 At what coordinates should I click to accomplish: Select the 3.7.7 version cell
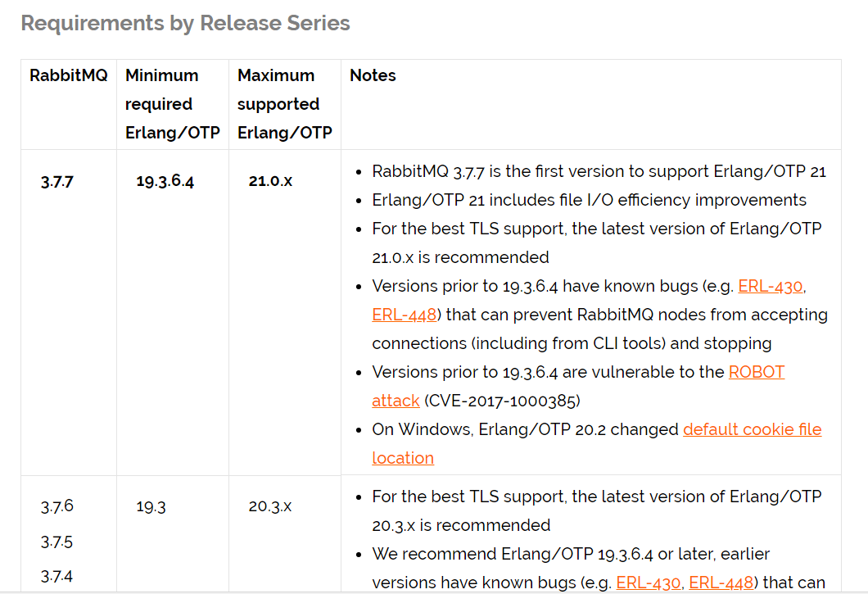click(57, 182)
